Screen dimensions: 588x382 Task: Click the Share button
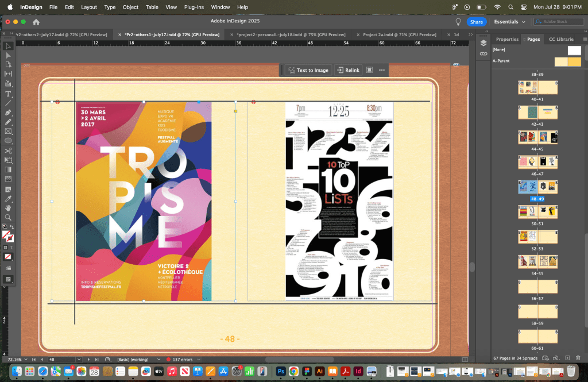coord(476,22)
